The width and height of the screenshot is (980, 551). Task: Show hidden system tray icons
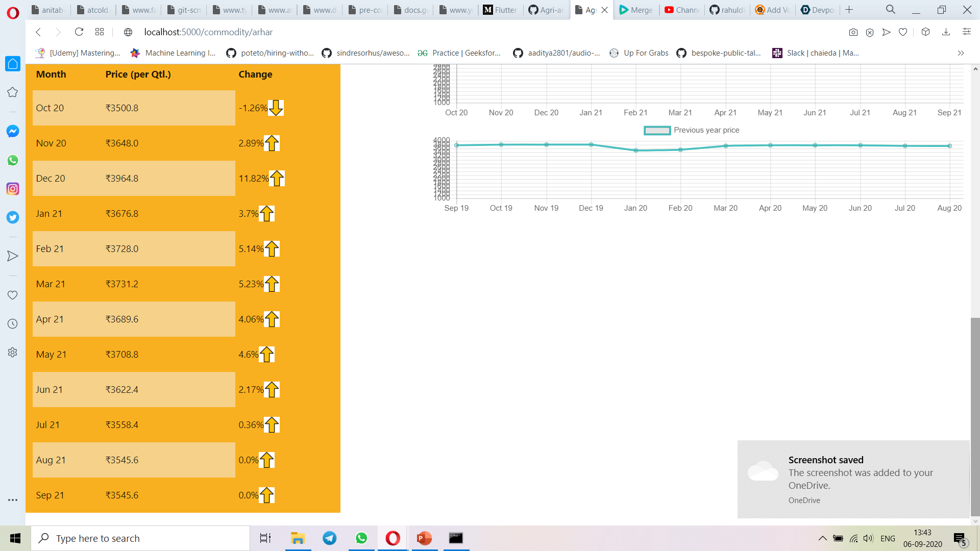point(822,538)
